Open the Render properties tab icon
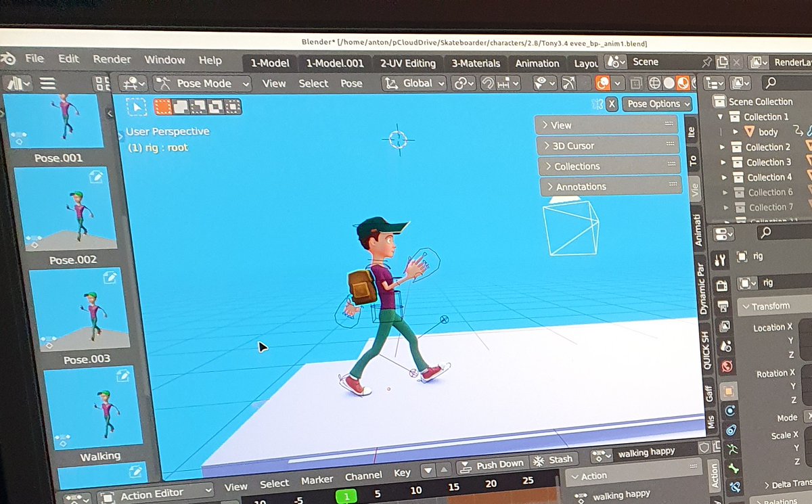The height and width of the screenshot is (504, 812). click(x=721, y=285)
